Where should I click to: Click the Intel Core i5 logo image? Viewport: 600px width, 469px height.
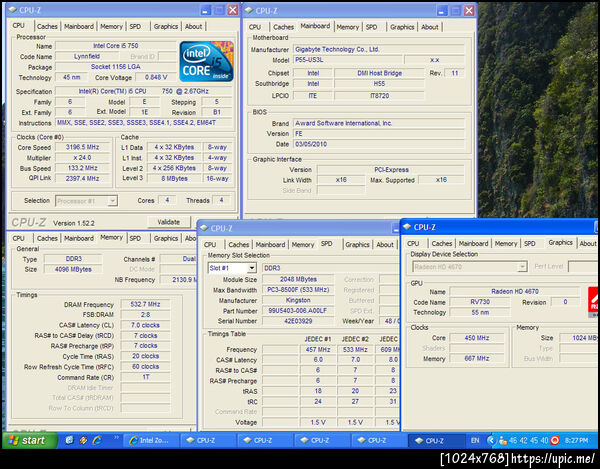tap(208, 62)
